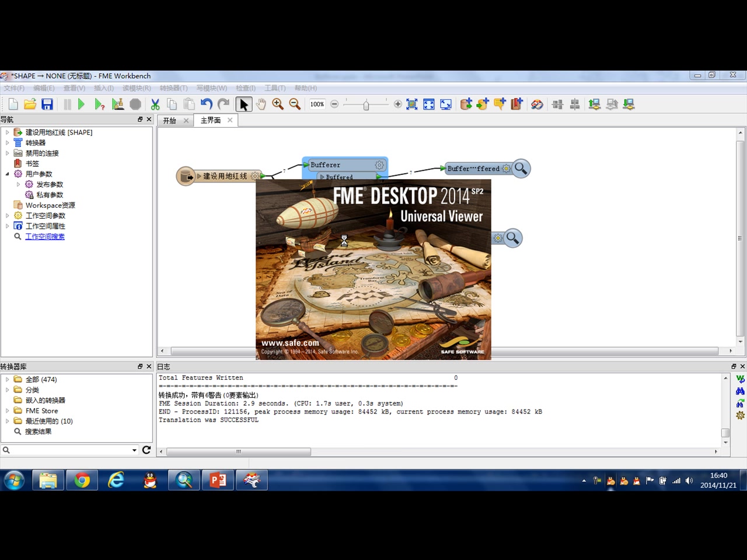747x560 pixels.
Task: Add an annotation with the yellow note icon
Action: (500, 104)
